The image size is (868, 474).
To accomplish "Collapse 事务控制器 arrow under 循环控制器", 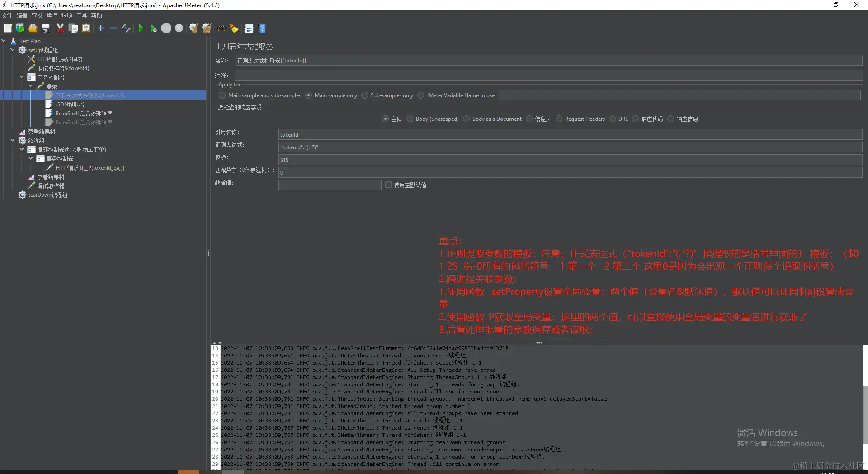I will (31, 158).
